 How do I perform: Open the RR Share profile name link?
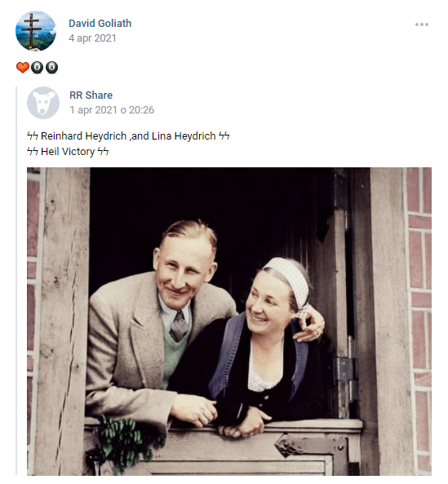(x=91, y=95)
